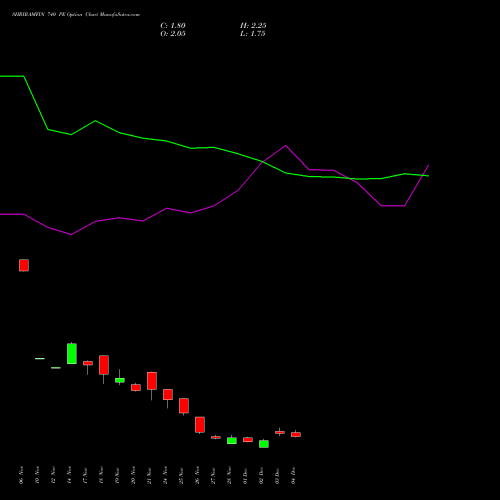Click the 12 Nov date label
Viewport: 500px width, 500px height.
(x=54, y=475)
